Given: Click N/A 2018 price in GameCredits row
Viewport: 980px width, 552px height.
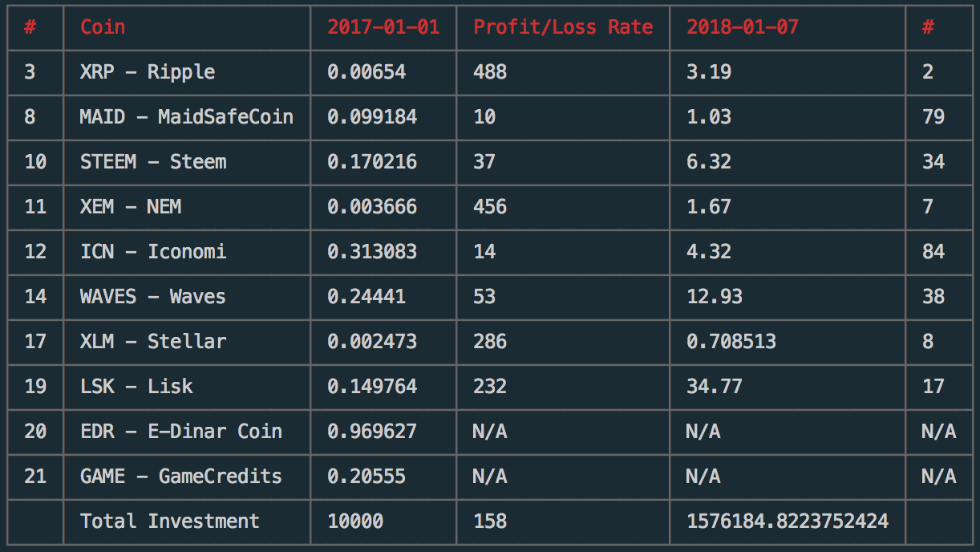Looking at the screenshot, I should [x=703, y=477].
